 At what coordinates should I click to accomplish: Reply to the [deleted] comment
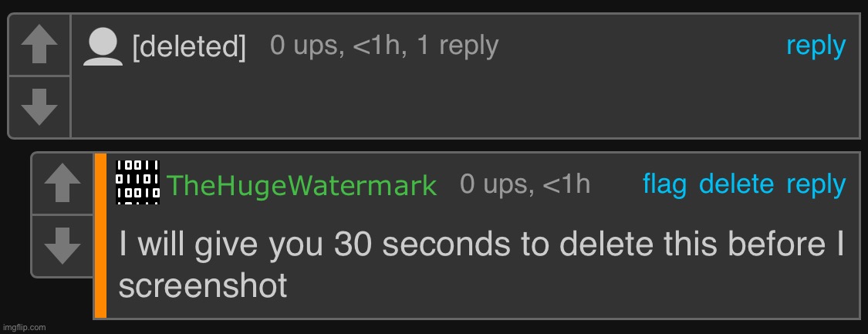click(x=816, y=46)
